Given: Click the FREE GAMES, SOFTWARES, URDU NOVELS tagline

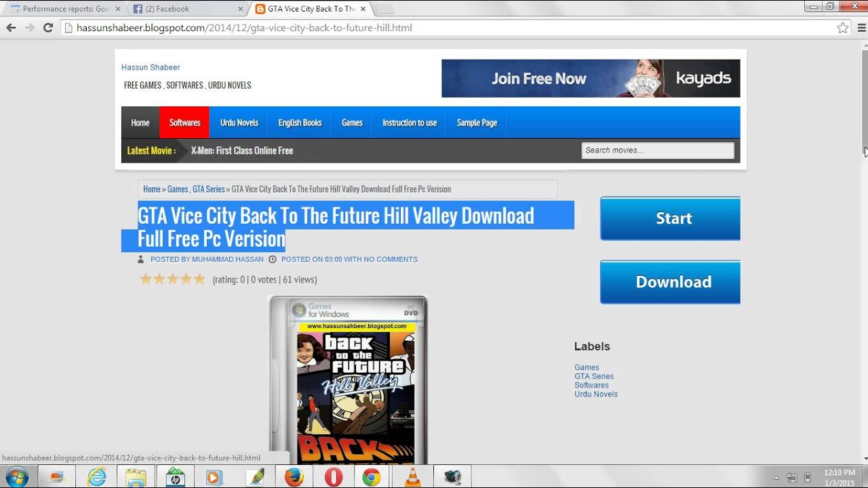Looking at the screenshot, I should click(187, 85).
